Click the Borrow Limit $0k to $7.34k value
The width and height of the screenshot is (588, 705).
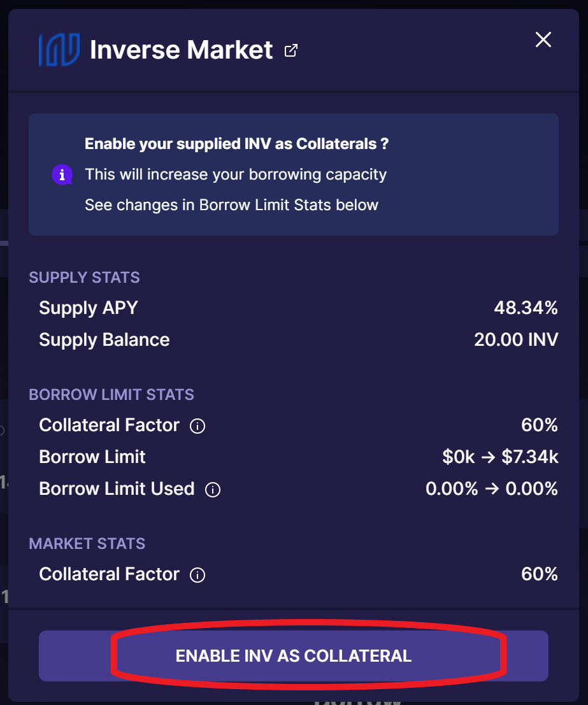coord(500,457)
